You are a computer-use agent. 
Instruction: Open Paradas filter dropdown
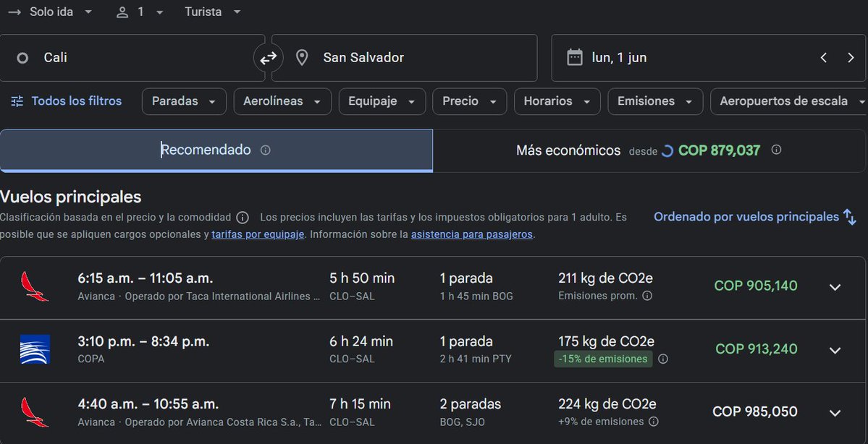(x=184, y=101)
